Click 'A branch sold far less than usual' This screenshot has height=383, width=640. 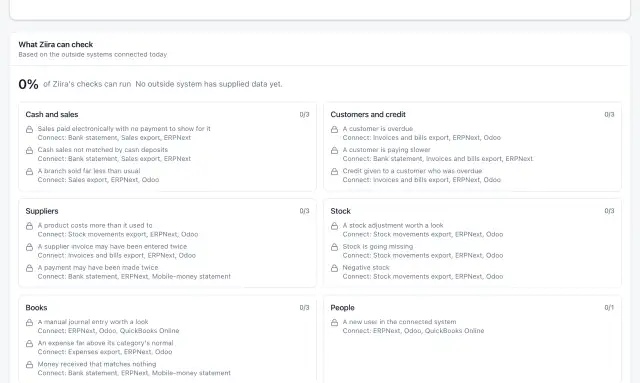point(89,171)
